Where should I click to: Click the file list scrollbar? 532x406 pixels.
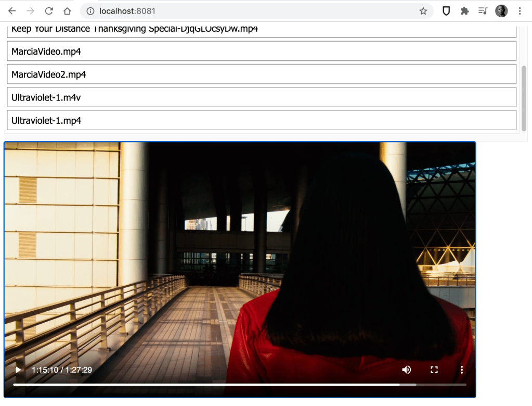click(524, 98)
